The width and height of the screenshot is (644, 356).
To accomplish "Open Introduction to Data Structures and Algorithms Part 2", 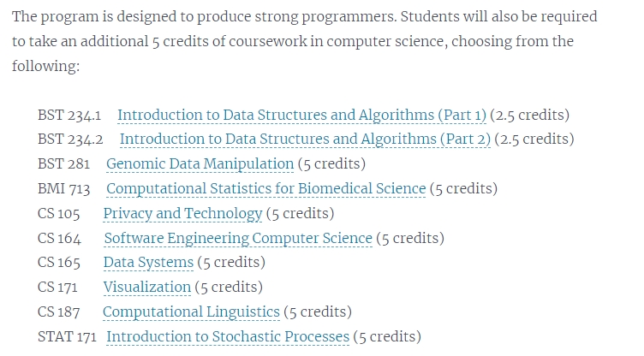I will click(x=305, y=139).
